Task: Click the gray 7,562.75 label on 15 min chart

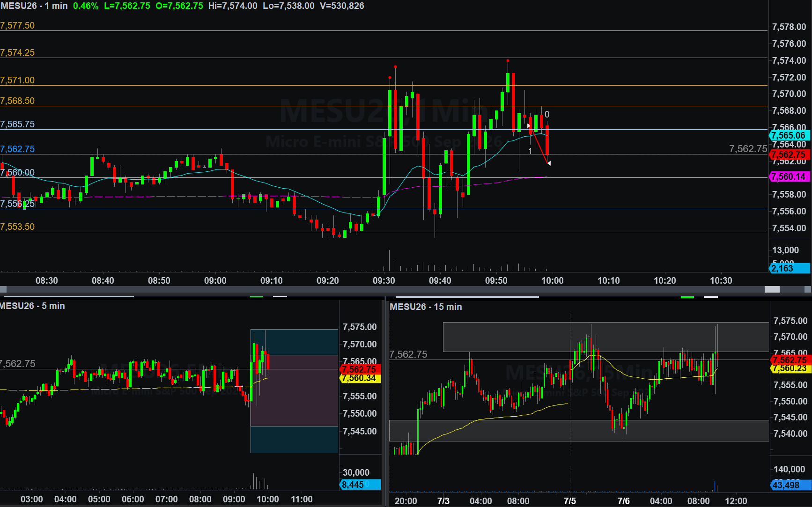Action: pos(408,354)
